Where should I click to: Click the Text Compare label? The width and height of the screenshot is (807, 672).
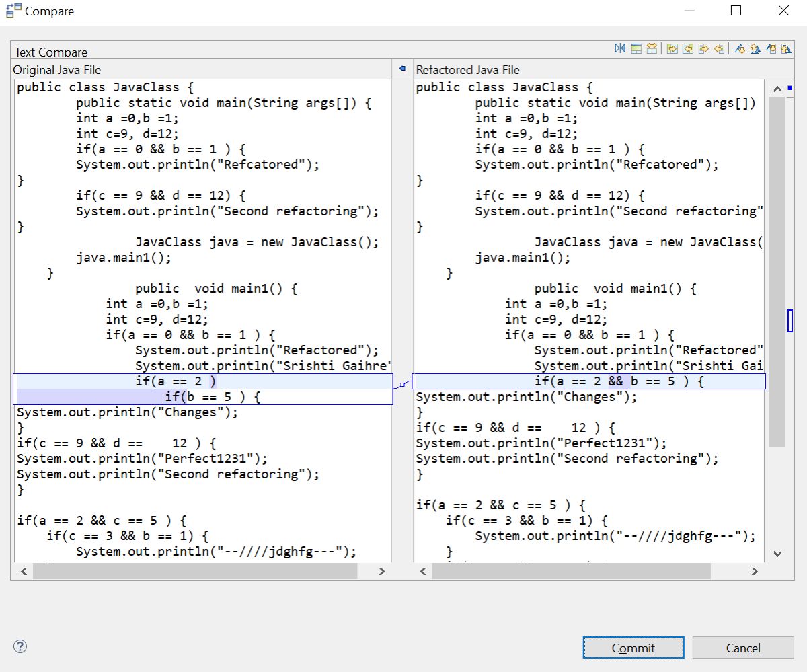[x=51, y=52]
